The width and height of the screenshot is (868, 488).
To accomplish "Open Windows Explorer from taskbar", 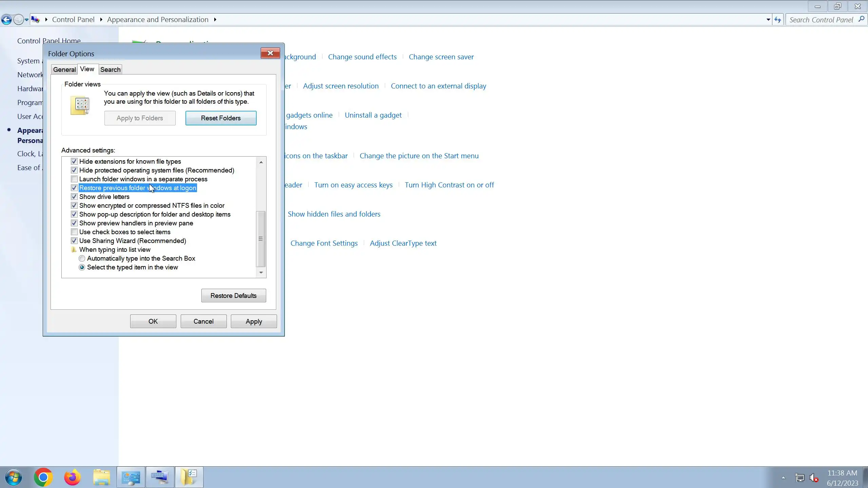I will tap(101, 477).
